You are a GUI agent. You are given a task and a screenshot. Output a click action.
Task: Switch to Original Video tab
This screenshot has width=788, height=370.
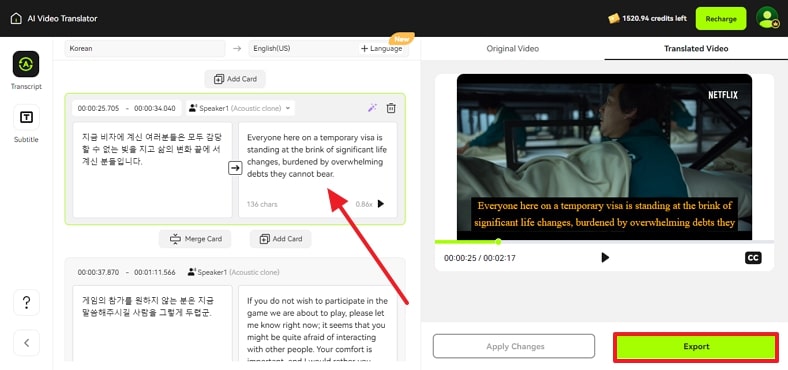point(513,49)
